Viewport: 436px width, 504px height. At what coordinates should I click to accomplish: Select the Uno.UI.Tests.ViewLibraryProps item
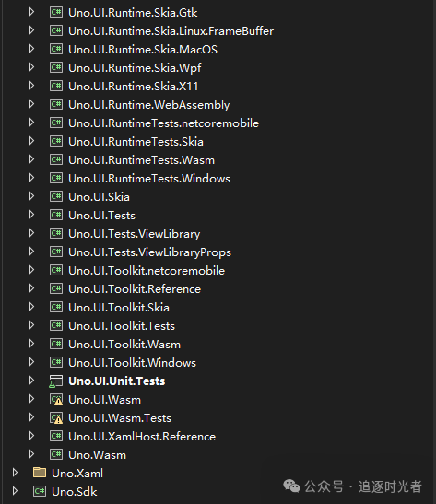[x=150, y=252]
